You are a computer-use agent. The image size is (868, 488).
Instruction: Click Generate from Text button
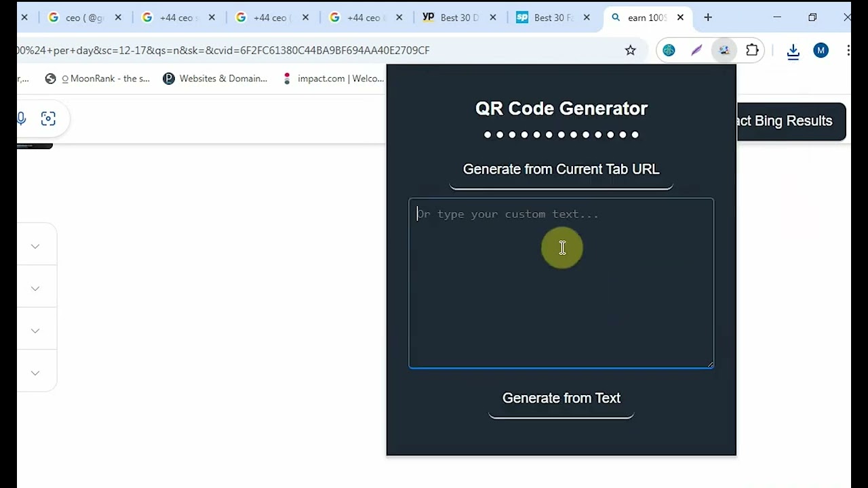(x=561, y=399)
